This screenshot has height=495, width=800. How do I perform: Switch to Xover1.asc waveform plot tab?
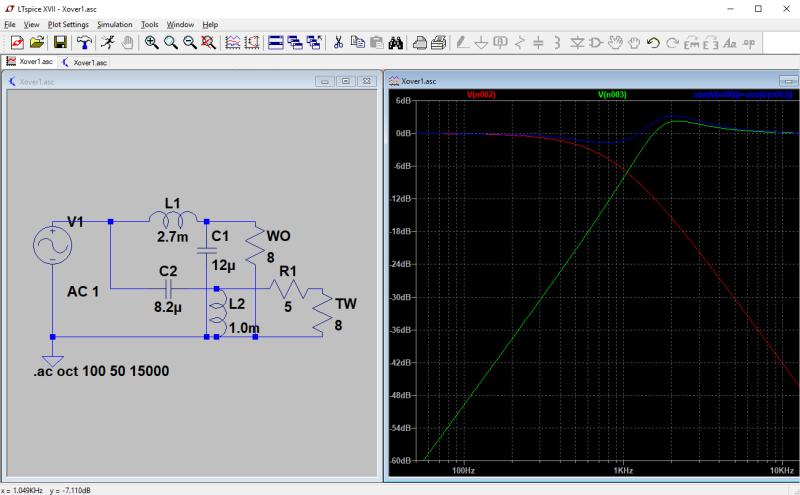(30, 62)
